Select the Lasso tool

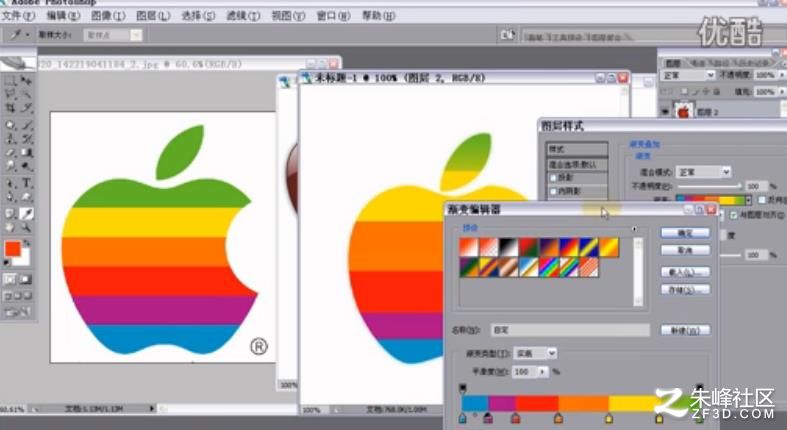(10, 94)
